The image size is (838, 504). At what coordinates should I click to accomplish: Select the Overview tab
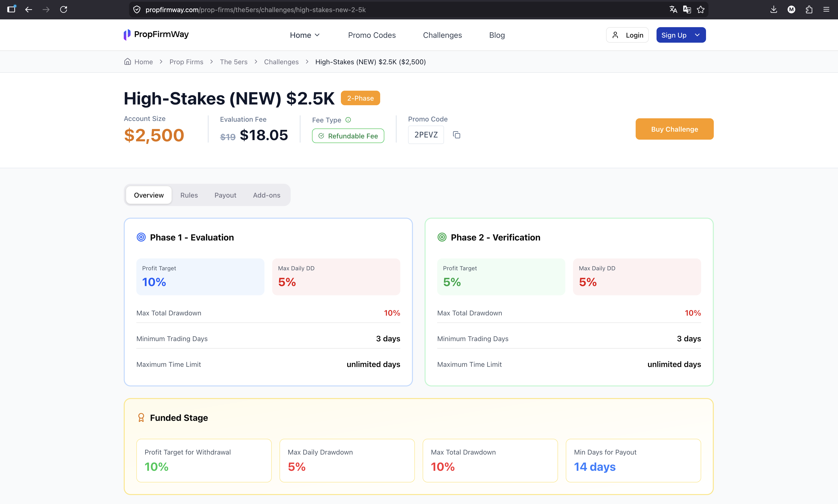[x=149, y=195]
